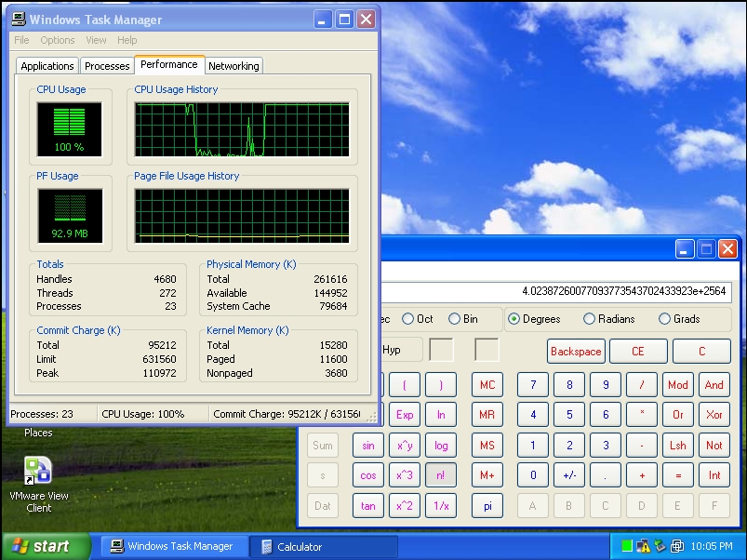Select the Degrees angle mode

click(534, 318)
